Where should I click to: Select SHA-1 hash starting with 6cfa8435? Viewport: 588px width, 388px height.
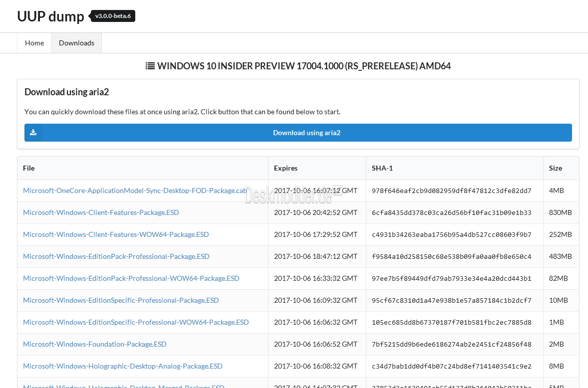pyautogui.click(x=452, y=212)
